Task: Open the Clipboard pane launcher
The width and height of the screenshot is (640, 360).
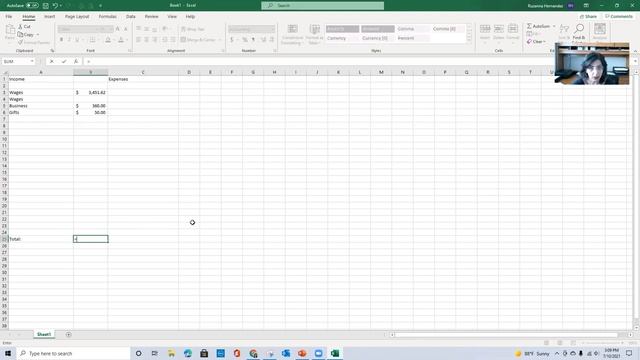Action: point(52,51)
